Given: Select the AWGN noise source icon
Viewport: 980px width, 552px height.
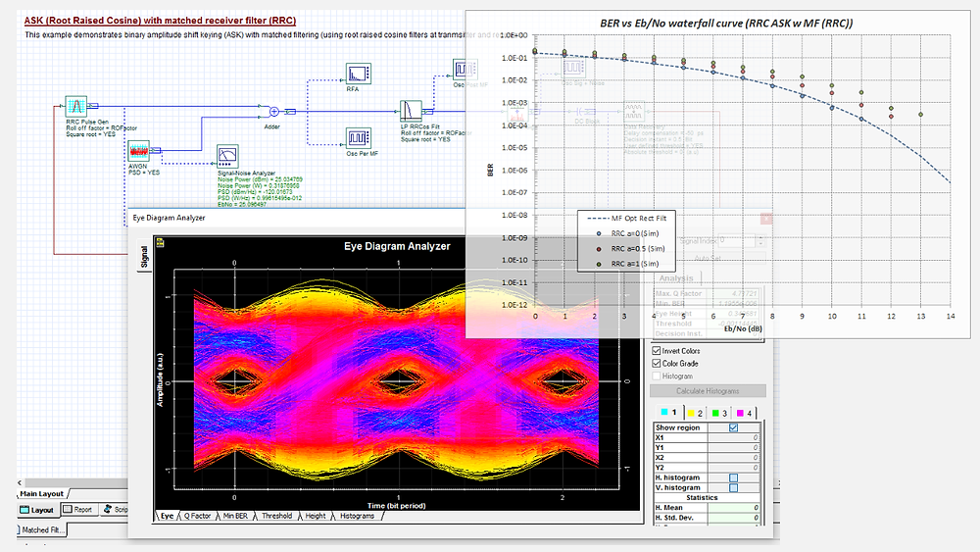Looking at the screenshot, I should click(x=139, y=151).
